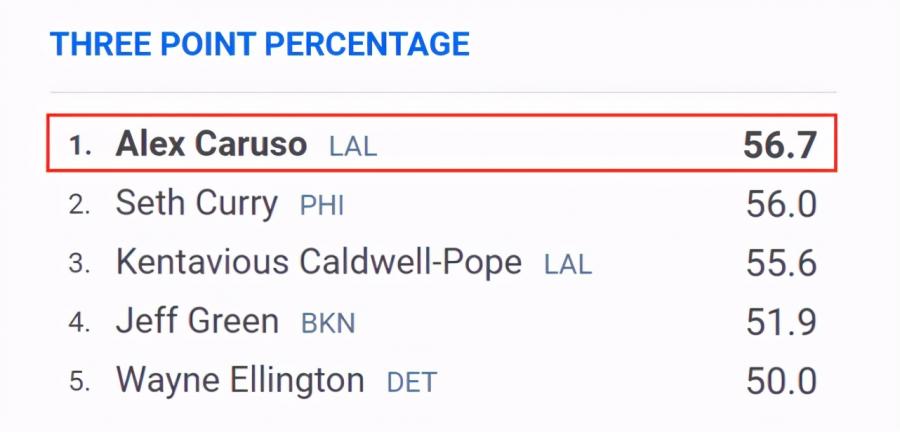Image resolution: width=900 pixels, height=432 pixels.
Task: Open LAL team next to Caldwell-Pope
Action: pyautogui.click(x=568, y=264)
